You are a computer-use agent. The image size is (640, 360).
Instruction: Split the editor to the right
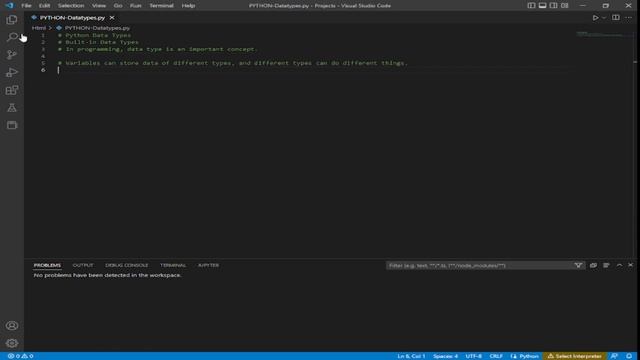click(616, 18)
